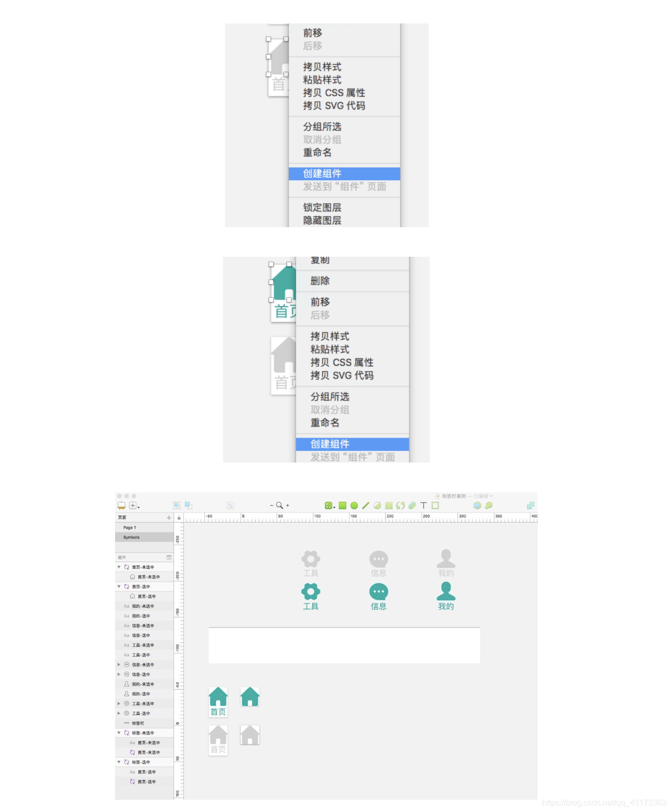Select the green rectangle shape tool
This screenshot has width=671, height=812.
(343, 505)
